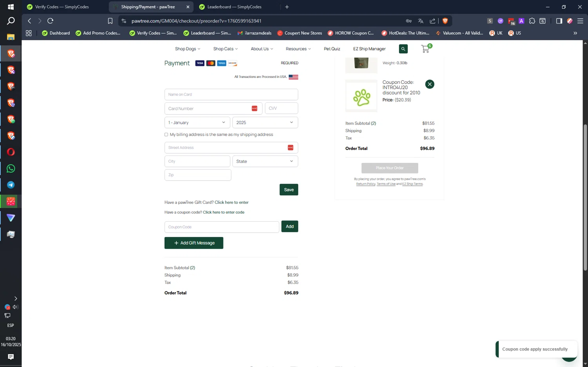Open the Dashboard bookmark
Screen dimensions: 588x367
(x=56, y=33)
